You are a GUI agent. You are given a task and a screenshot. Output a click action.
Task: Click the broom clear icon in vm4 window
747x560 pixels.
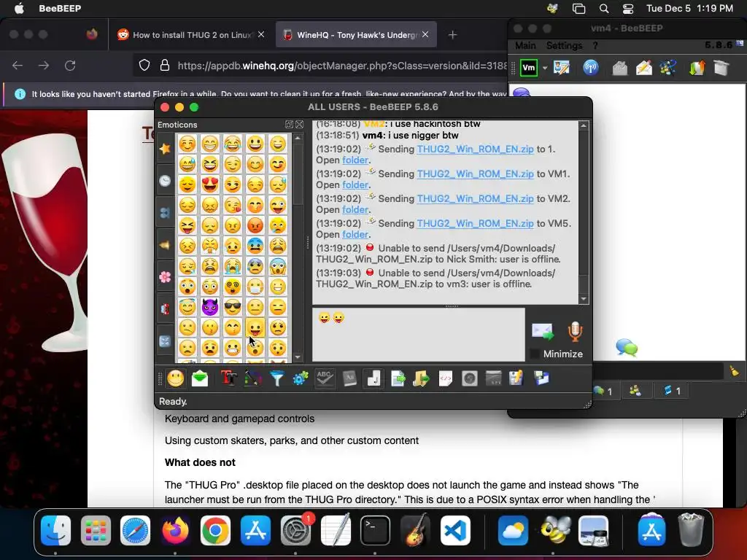[x=734, y=371]
